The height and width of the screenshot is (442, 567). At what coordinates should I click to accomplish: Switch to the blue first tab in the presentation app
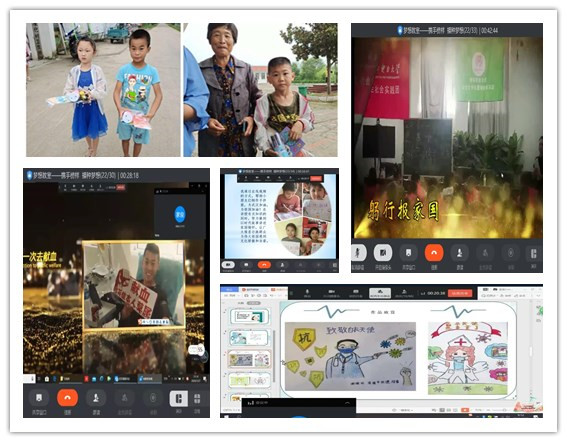229,289
